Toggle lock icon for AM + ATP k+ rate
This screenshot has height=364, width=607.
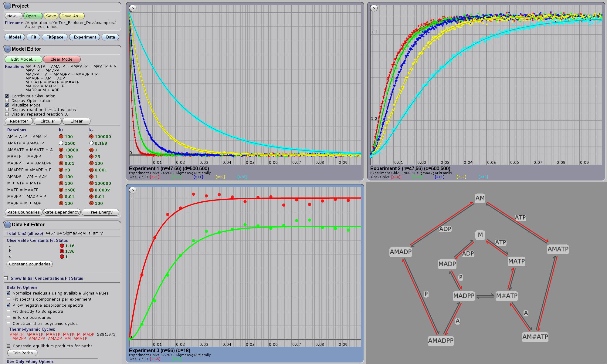click(61, 136)
